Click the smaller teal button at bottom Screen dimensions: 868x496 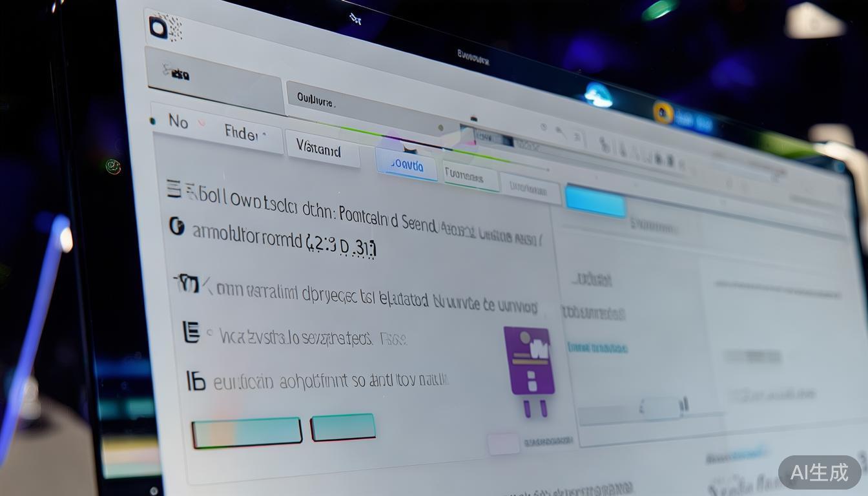pyautogui.click(x=343, y=427)
